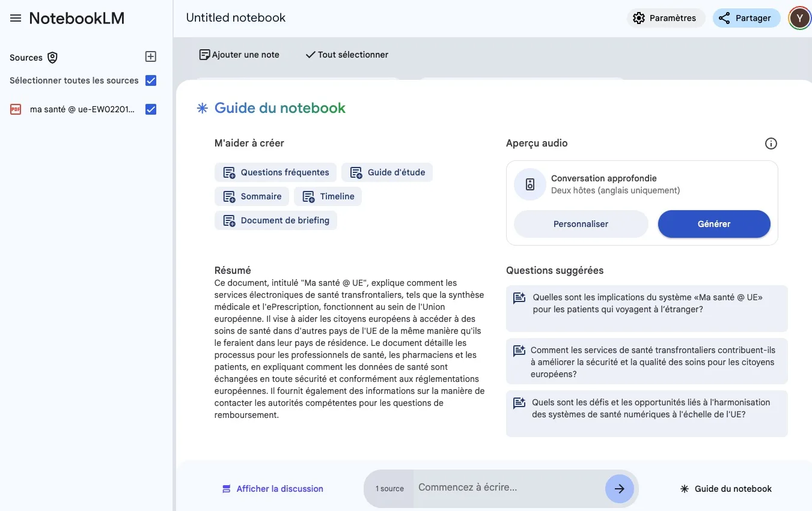Click the shield icon beside Sources

pos(52,58)
